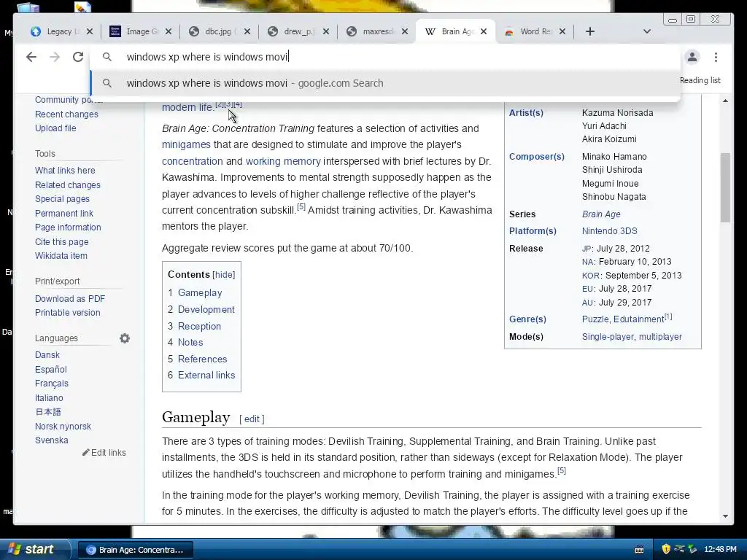
Task: Switch language to Italiano
Action: coord(49,398)
